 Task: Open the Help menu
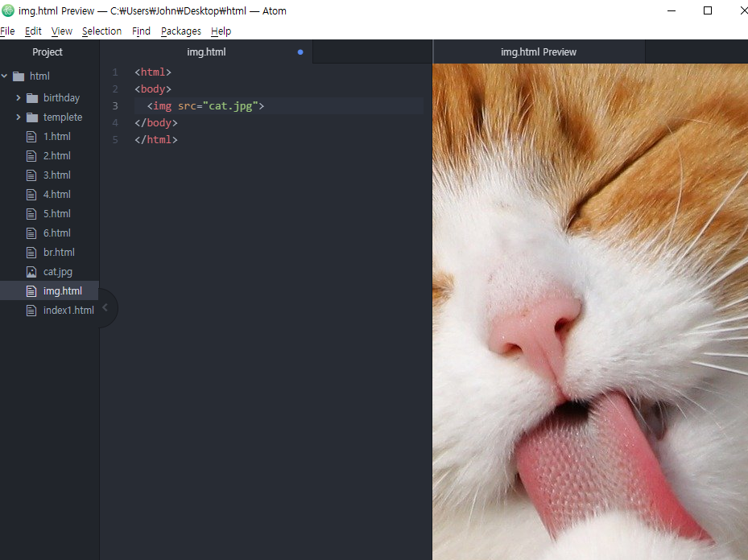coord(221,31)
